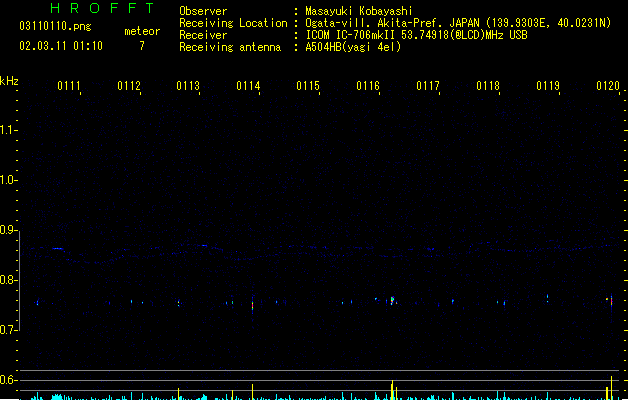Click the ICOM IC-706mkII receiver text
629x400 pixels.
pyautogui.click(x=416, y=35)
